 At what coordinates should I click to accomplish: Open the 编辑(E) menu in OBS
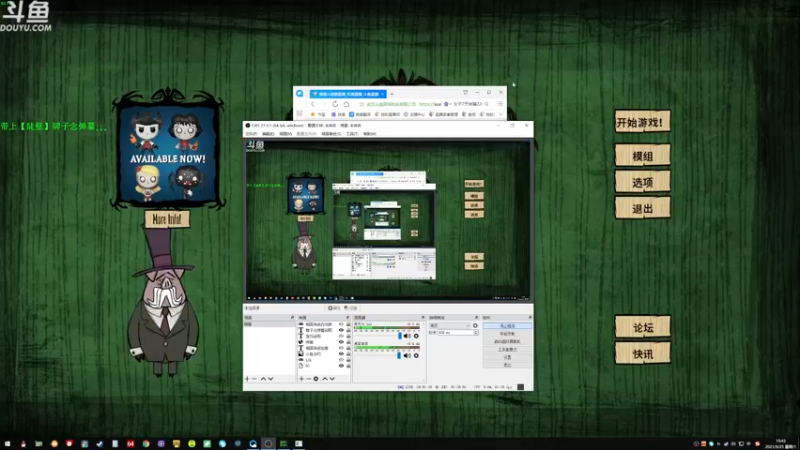pos(268,134)
